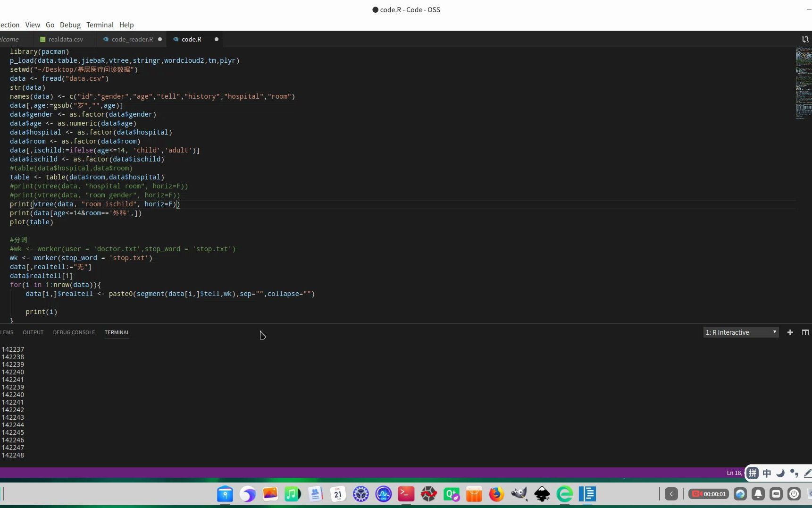Viewport: 812px width, 508px height.
Task: Click the Ln 18 cursor position status
Action: [735, 473]
